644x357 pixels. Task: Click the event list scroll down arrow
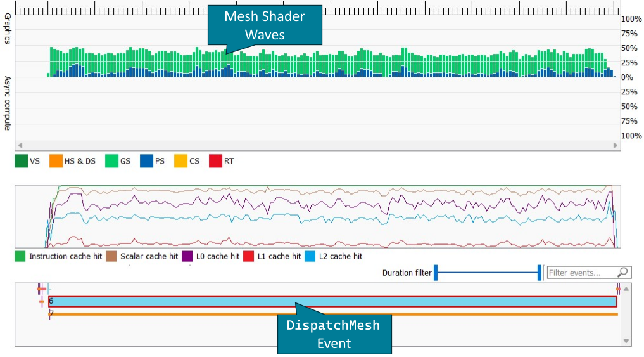[626, 341]
